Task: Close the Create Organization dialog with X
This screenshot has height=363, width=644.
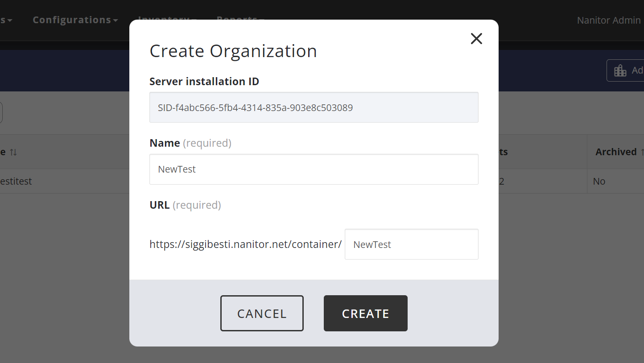Action: click(476, 39)
